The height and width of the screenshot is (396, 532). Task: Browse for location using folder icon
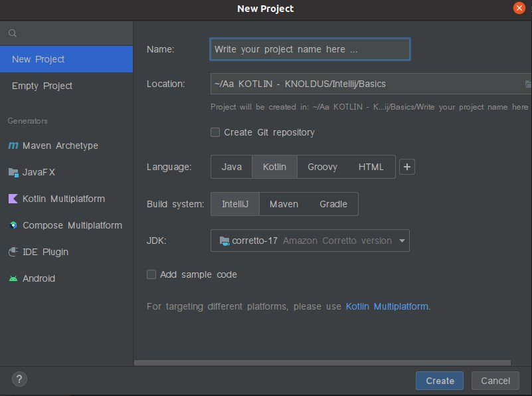(527, 84)
